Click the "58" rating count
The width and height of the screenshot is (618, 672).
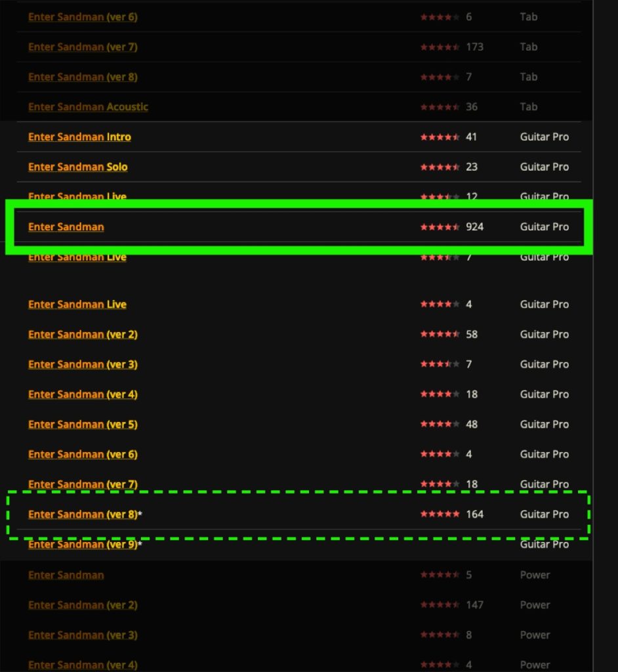472,334
